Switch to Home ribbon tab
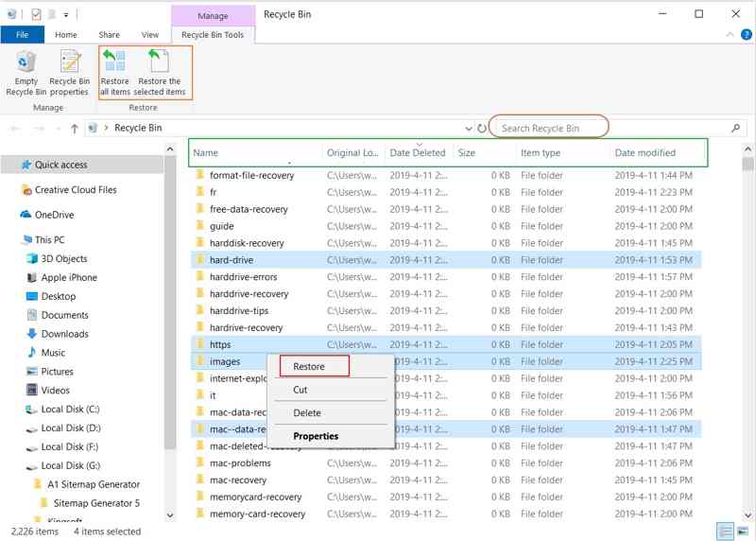This screenshot has height=541, width=756. pyautogui.click(x=65, y=35)
